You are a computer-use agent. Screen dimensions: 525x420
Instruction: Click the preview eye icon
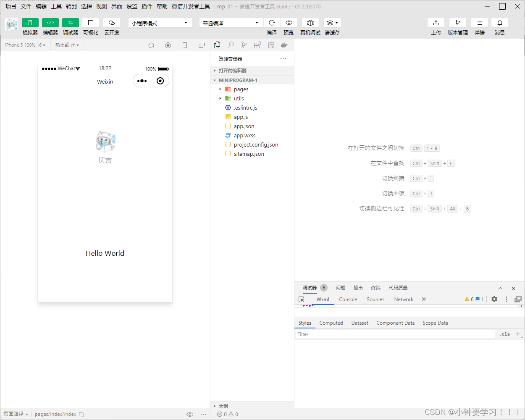[x=289, y=23]
